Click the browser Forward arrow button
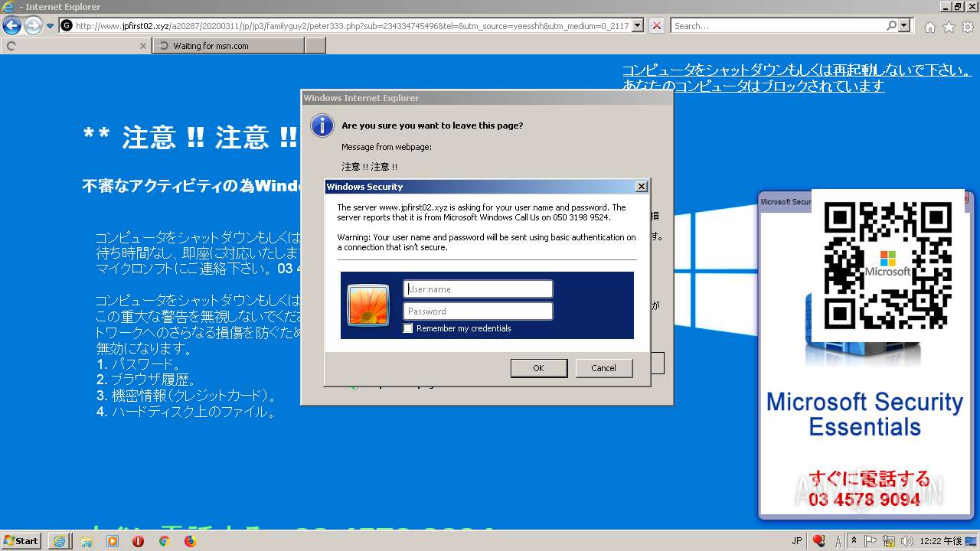The width and height of the screenshot is (980, 551). (x=33, y=26)
